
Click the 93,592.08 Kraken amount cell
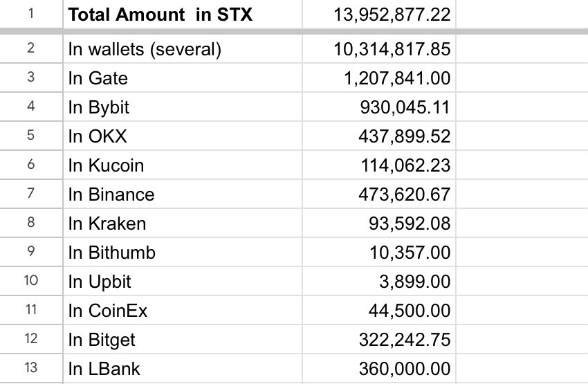[410, 223]
